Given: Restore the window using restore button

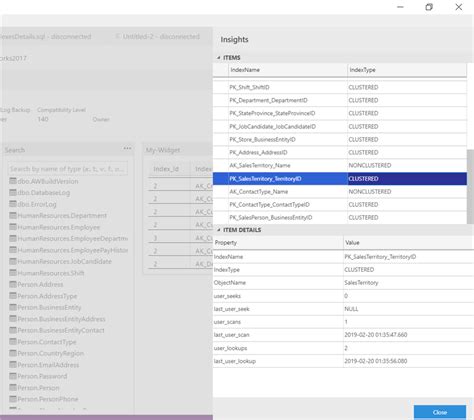Looking at the screenshot, I should click(x=429, y=7).
